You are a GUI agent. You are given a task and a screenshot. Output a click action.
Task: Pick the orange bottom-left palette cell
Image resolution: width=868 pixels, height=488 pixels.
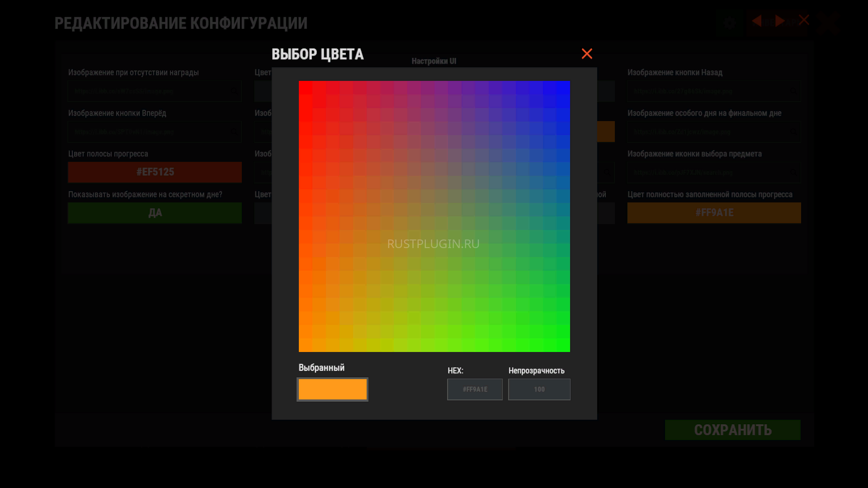305,345
